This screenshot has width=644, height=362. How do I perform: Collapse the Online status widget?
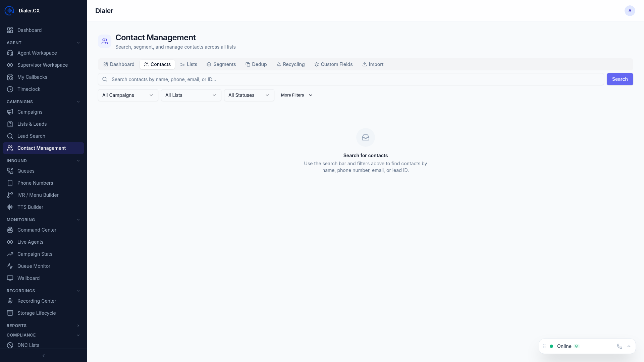[x=629, y=346]
